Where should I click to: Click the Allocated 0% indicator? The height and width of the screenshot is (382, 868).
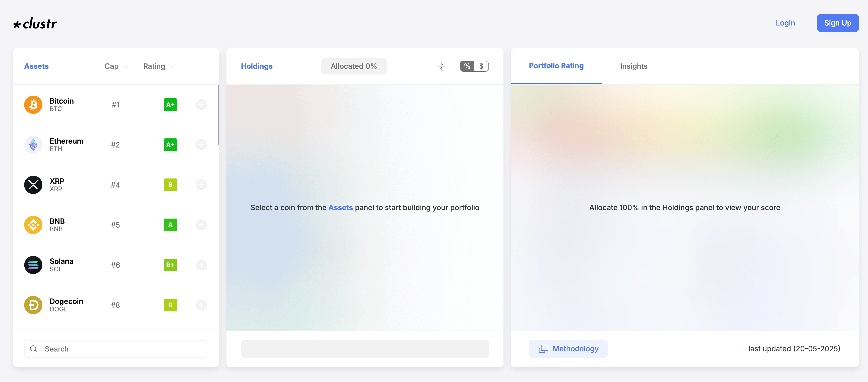point(354,66)
